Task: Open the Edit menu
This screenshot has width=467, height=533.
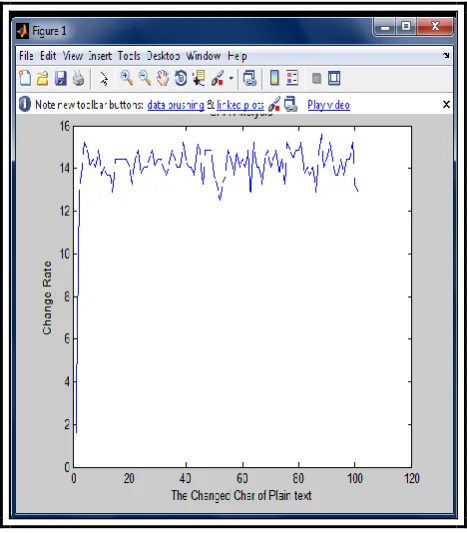Action: tap(48, 56)
